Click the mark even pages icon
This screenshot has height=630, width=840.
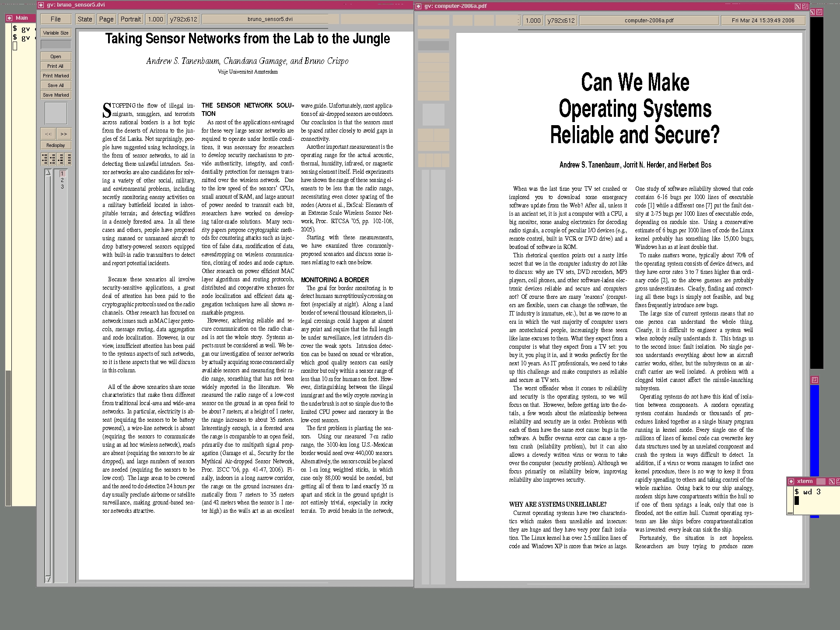52,159
